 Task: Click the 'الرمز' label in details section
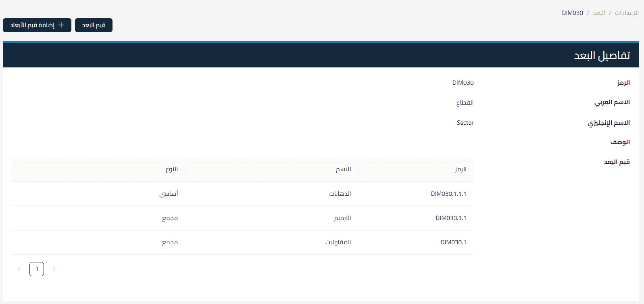coord(623,83)
